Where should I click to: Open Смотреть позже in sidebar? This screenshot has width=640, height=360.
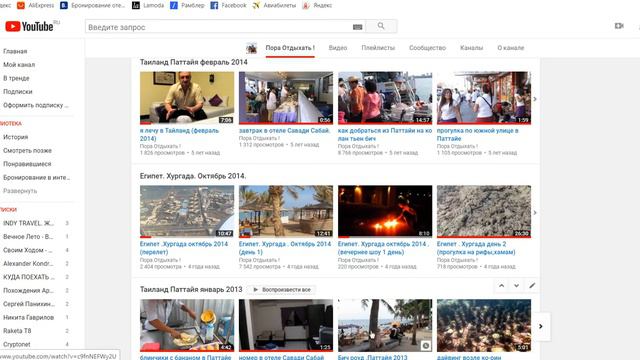pos(27,150)
